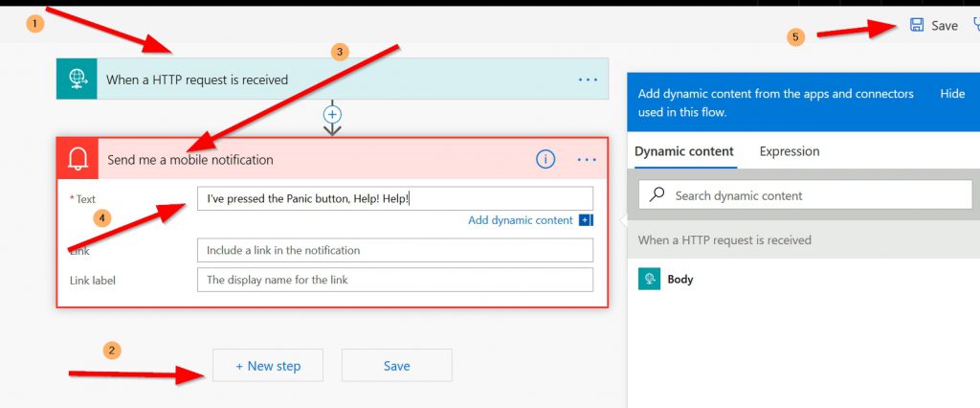980x408 pixels.
Task: Click the bottom Save button
Action: pos(396,366)
